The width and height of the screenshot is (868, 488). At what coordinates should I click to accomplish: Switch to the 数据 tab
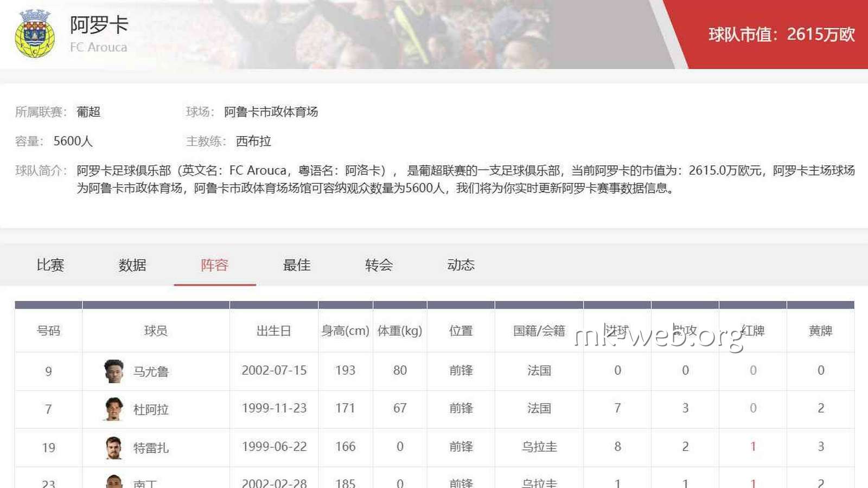132,265
